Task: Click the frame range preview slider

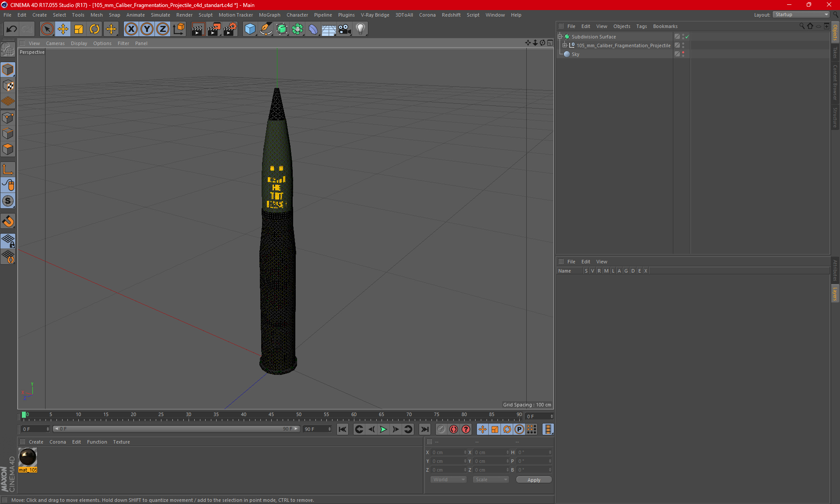Action: (176, 429)
